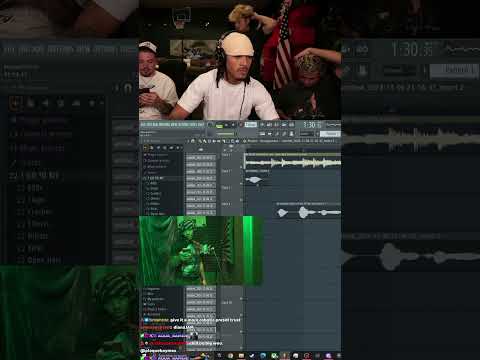Screen dimensions: 480x360
Task: Toggle Track 1 mute LED
Action: (242, 167)
